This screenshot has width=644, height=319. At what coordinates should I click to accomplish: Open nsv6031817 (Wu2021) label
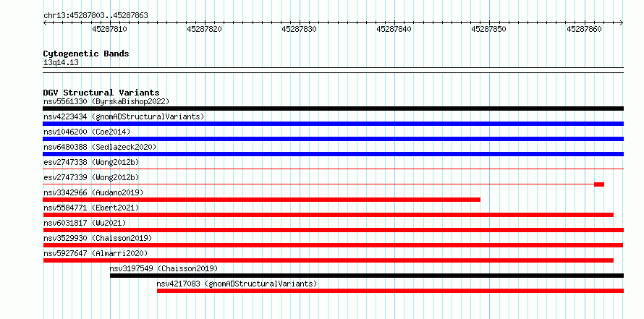[x=85, y=223]
